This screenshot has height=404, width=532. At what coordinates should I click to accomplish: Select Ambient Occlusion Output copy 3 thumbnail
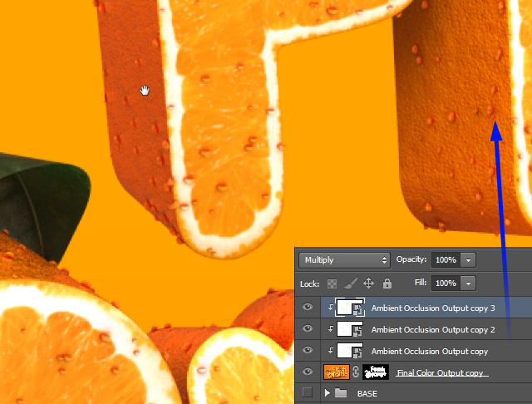pyautogui.click(x=350, y=308)
